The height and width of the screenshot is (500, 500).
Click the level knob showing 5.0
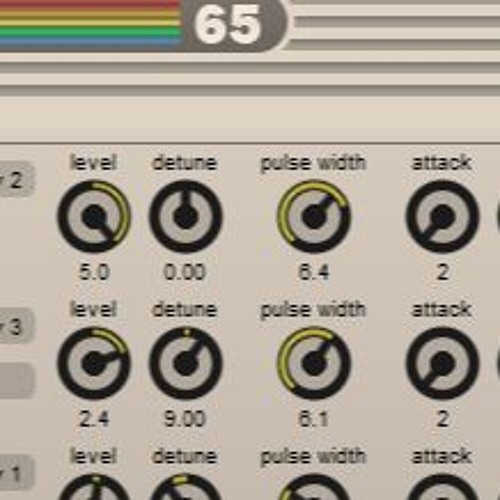(94, 217)
